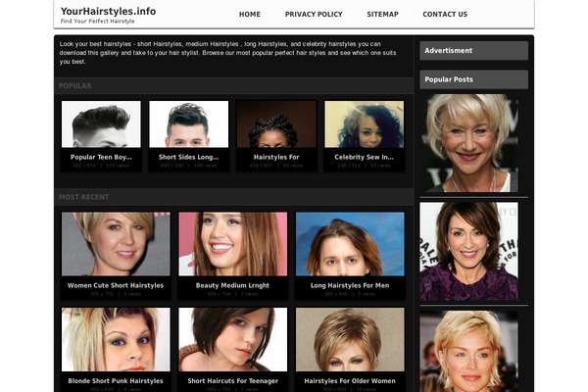Open the 'Hairstyles For' braids thumbnail
The height and width of the screenshot is (392, 588).
coord(276,123)
